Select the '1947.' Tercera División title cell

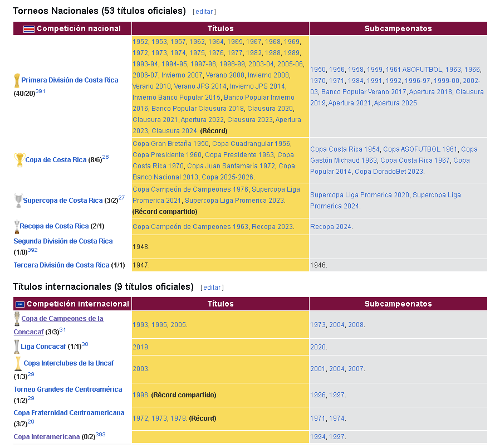click(x=220, y=265)
